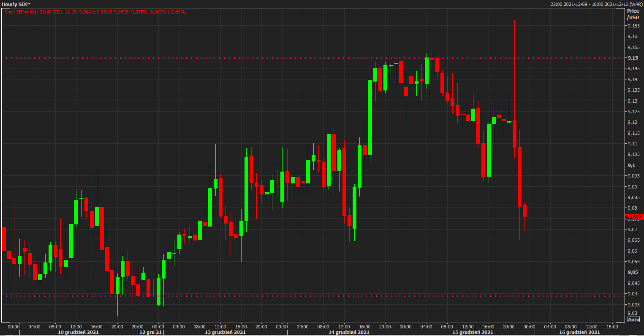Click the Hourly SEK= chart title
The width and height of the screenshot is (644, 336).
(16, 4)
